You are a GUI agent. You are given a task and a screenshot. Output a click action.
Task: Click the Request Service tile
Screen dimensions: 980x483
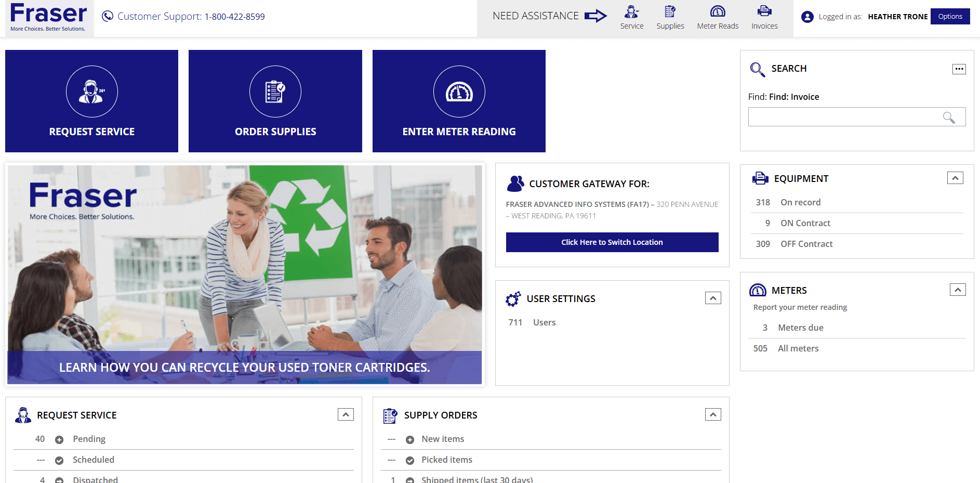pos(91,101)
